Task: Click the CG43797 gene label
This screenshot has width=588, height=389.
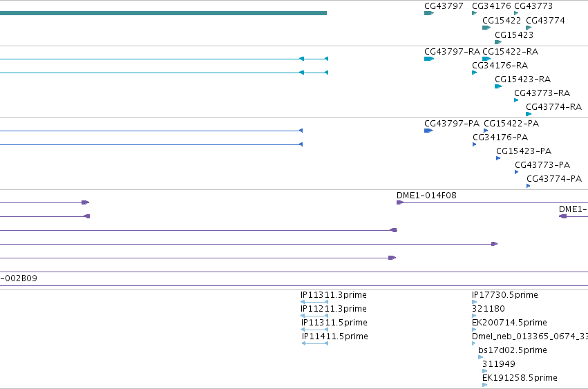Action: tap(444, 6)
